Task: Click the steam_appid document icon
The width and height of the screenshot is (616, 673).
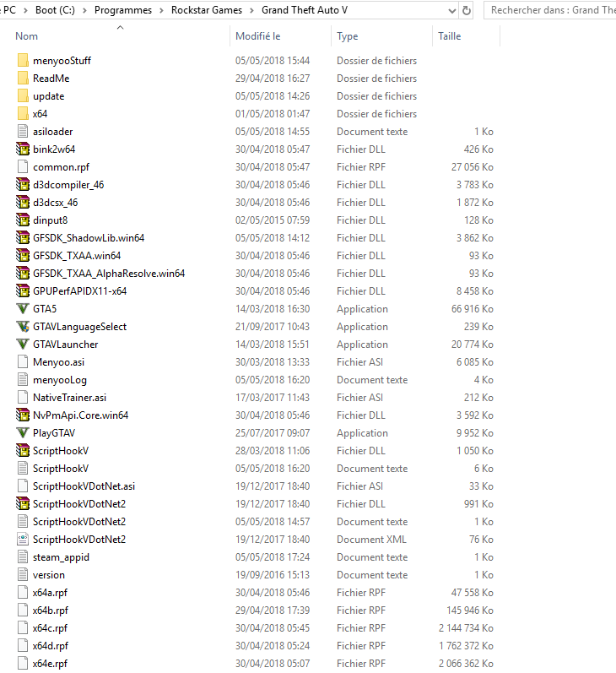Action: 23,557
